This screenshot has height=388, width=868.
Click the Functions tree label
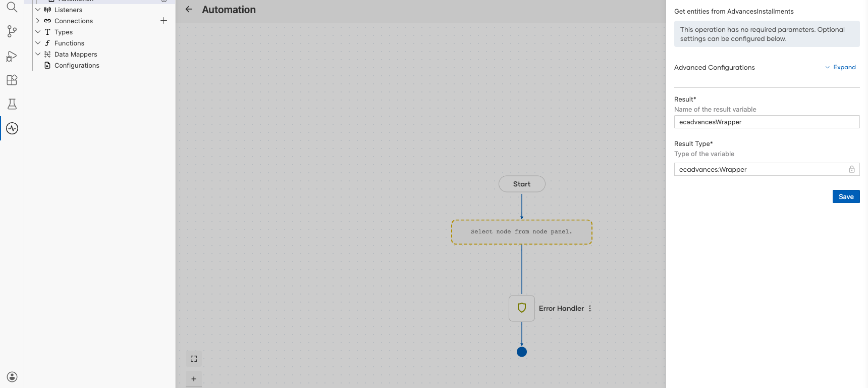coord(69,43)
